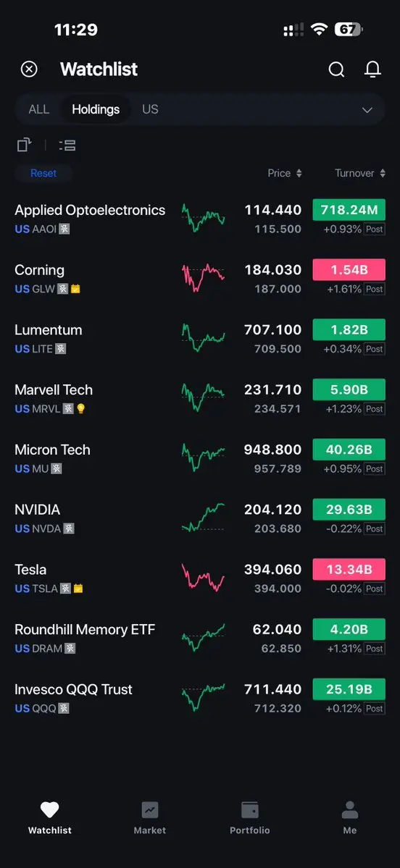Viewport: 400px width, 868px height.
Task: Select the ALL filter tab
Action: click(39, 109)
